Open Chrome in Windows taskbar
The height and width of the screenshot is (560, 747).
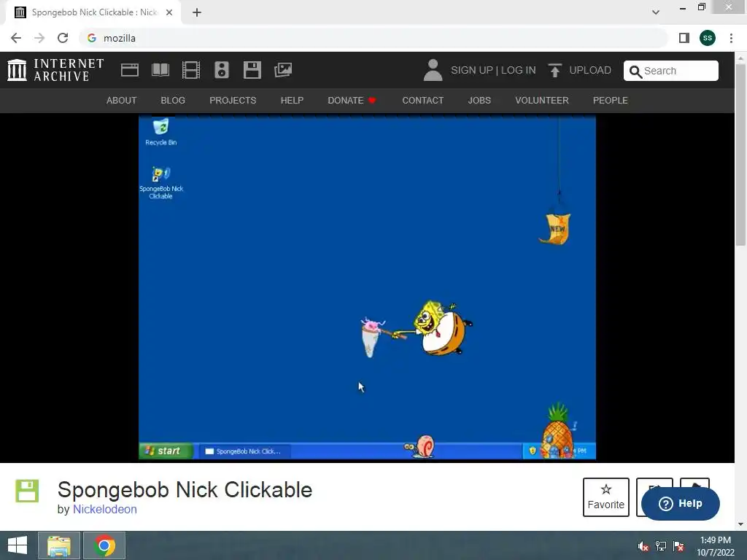click(104, 545)
